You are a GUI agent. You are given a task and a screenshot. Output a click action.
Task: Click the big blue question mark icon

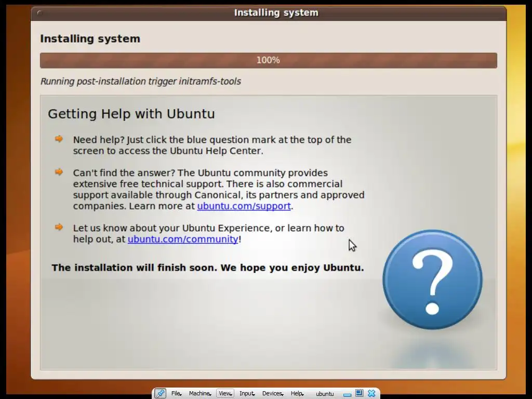point(432,280)
